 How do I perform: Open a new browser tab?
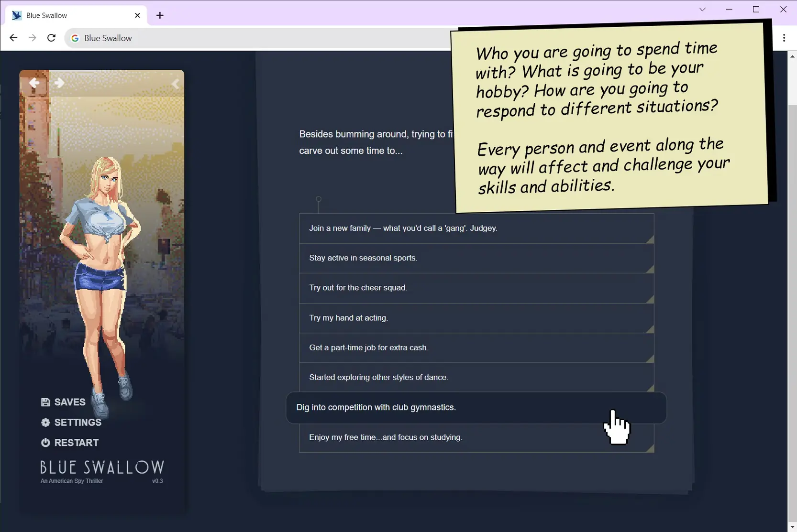(x=160, y=15)
